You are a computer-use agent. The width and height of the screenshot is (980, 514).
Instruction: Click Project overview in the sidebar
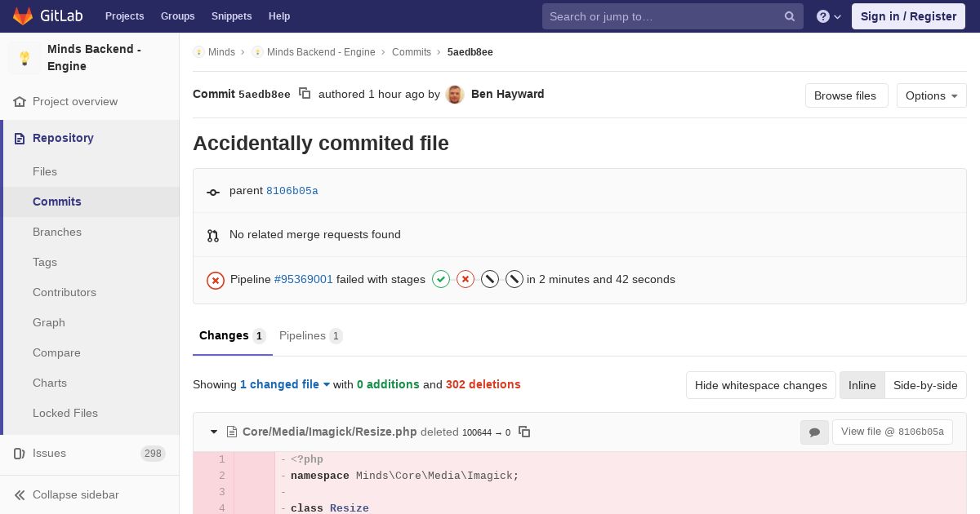pos(75,102)
